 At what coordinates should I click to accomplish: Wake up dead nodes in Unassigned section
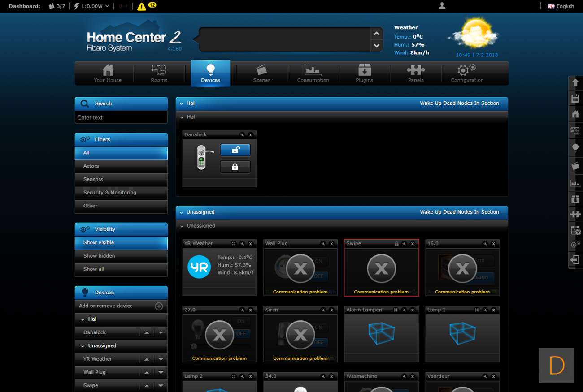[x=459, y=212]
